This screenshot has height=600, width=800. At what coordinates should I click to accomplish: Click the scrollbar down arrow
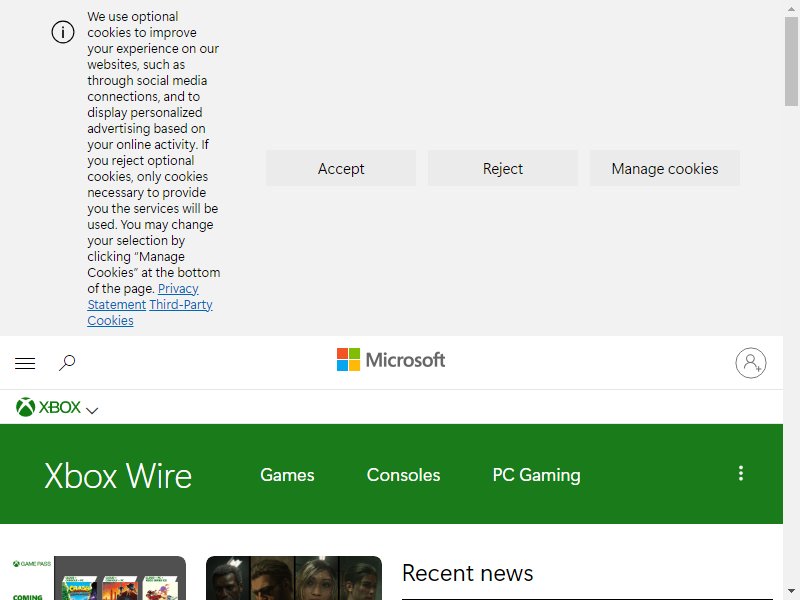791,593
